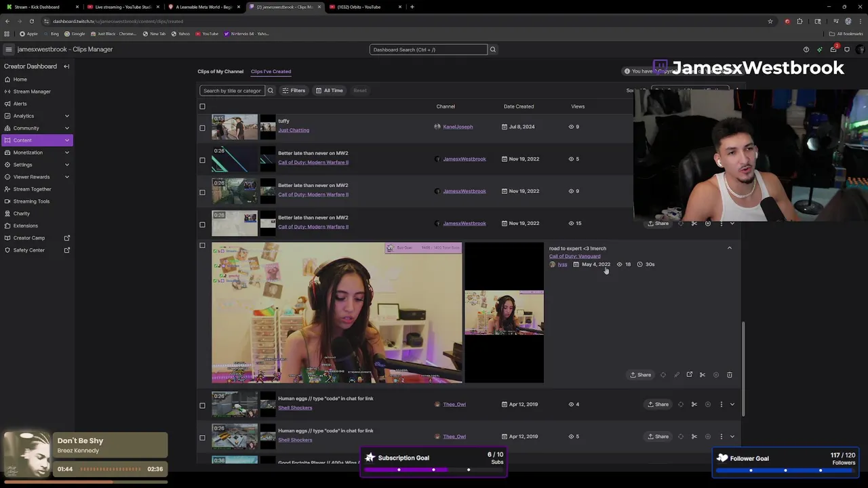Open a new browser tab

[x=412, y=7]
